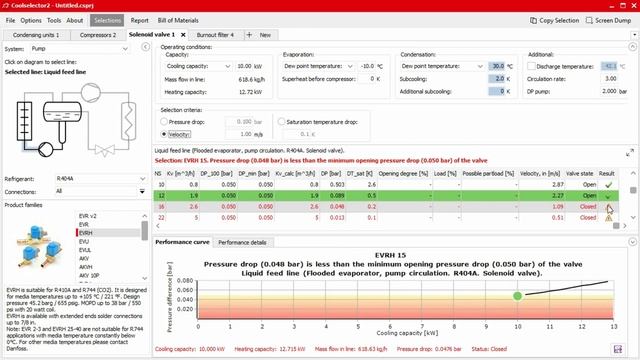
Task: Click the pump symbol in system diagram
Action: click(45, 149)
